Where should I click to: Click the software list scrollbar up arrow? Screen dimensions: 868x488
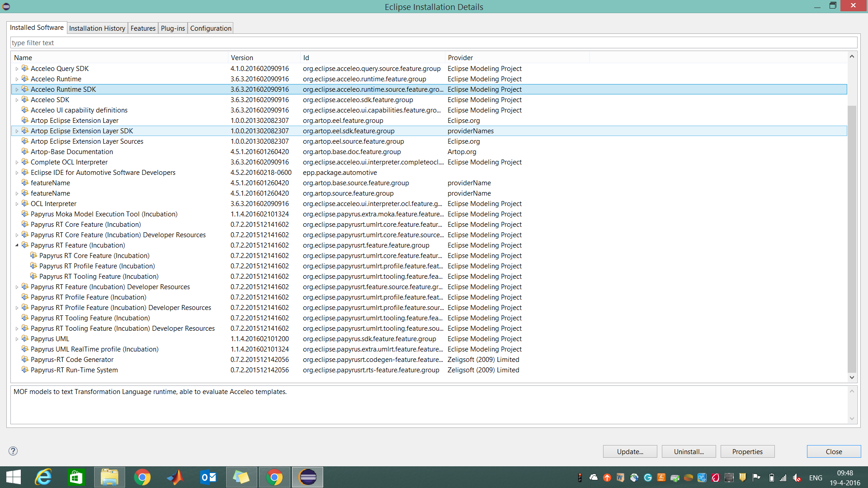[852, 56]
